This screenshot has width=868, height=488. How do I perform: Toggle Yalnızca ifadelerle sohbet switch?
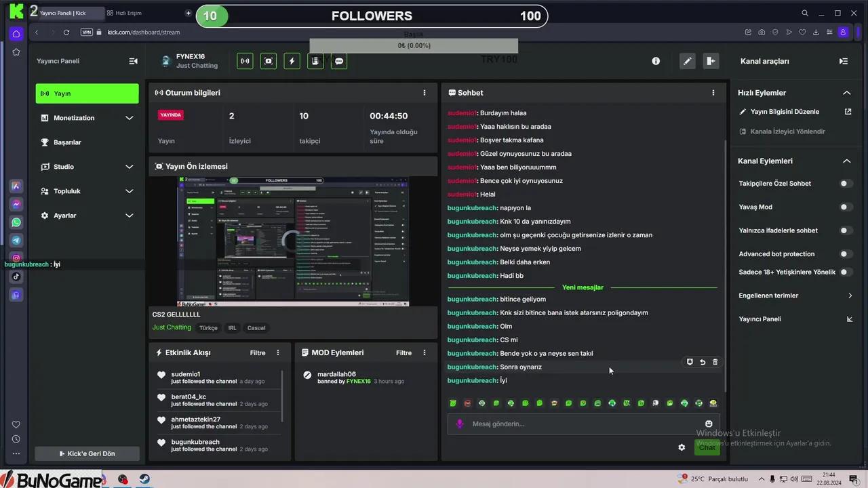tap(846, 230)
